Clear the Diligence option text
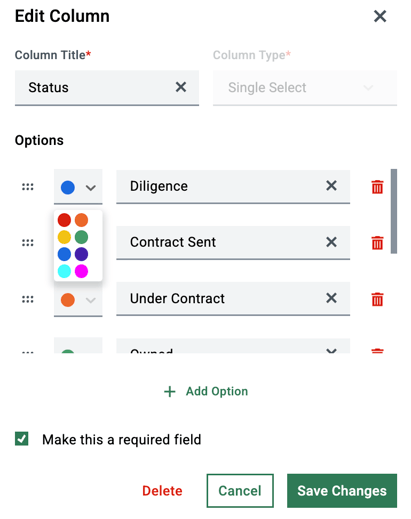The image size is (411, 519). (331, 186)
